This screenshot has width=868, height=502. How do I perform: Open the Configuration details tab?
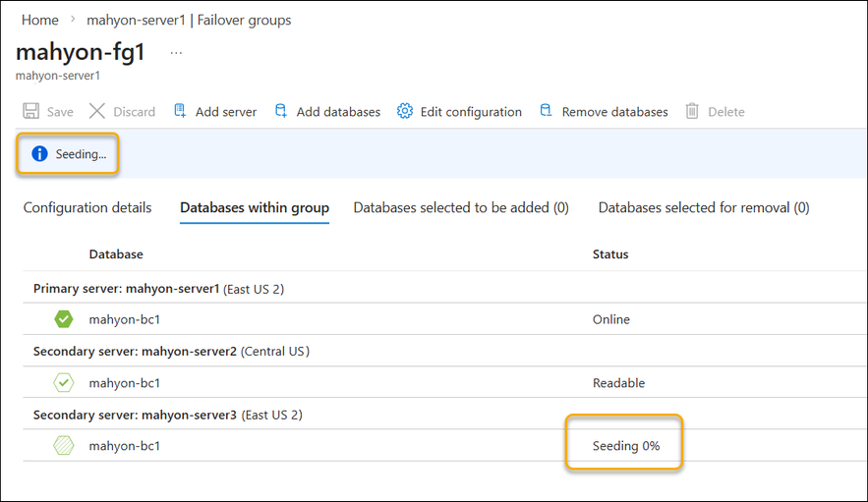coord(87,207)
